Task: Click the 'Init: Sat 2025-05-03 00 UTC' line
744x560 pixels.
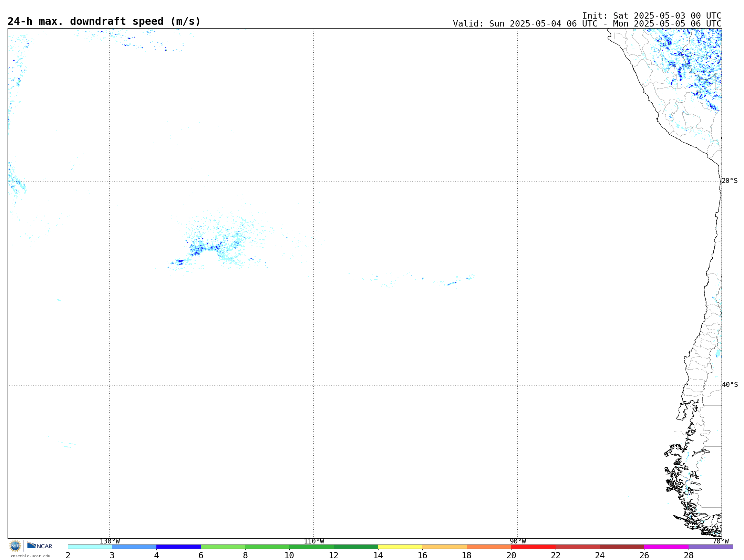Action: tap(652, 16)
